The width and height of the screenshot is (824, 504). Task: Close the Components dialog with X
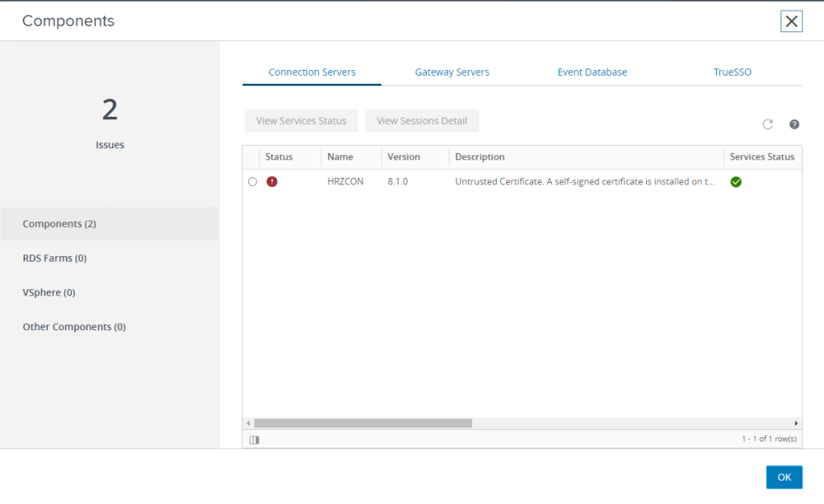tap(792, 22)
